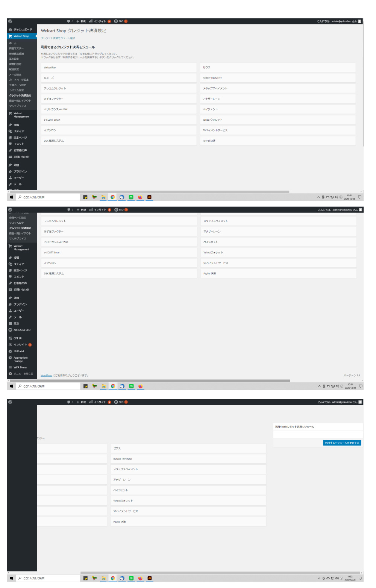This screenshot has height=588, width=376.
Task: Open 新規商品追加 submenu item
Action: point(16,54)
